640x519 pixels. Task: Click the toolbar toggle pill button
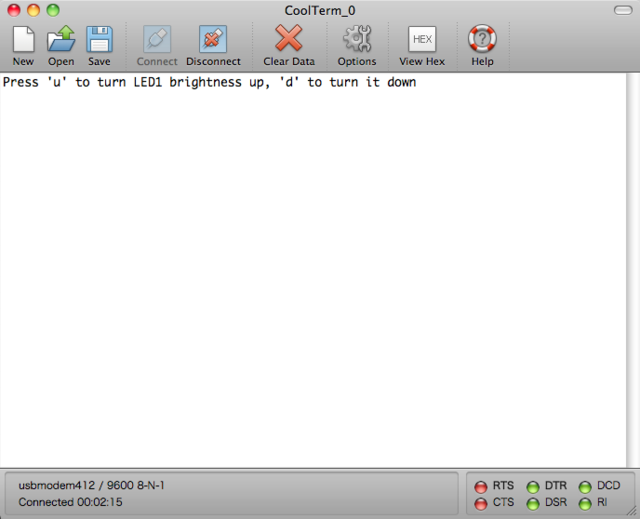[x=623, y=10]
